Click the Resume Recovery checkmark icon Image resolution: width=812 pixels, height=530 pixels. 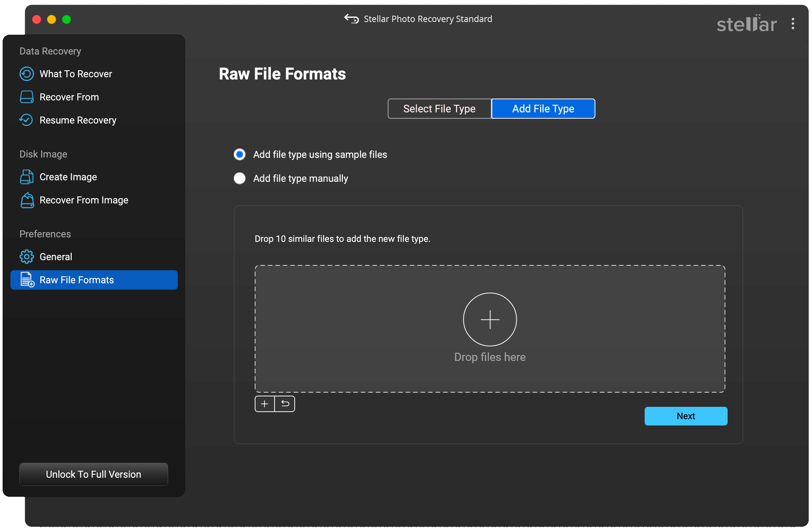[x=27, y=120]
